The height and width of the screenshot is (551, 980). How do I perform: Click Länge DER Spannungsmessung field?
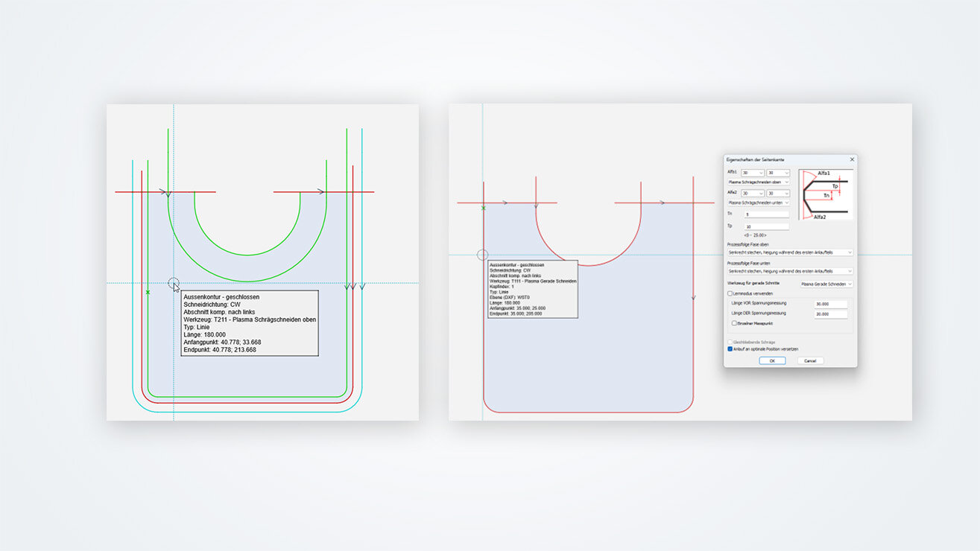[830, 313]
